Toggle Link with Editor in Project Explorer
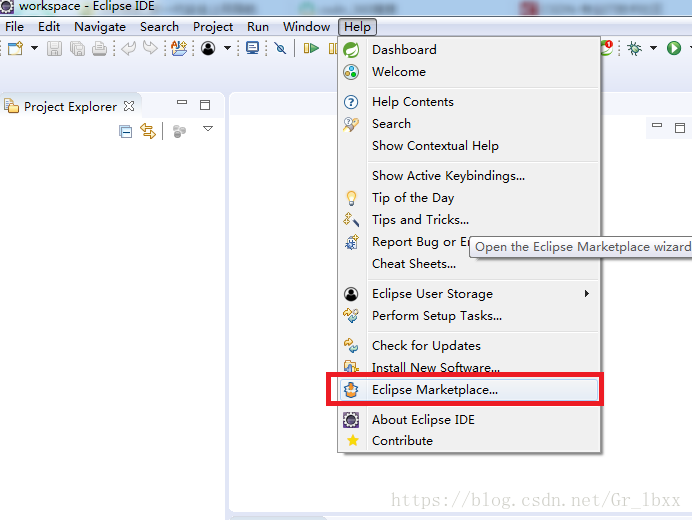 pyautogui.click(x=148, y=132)
